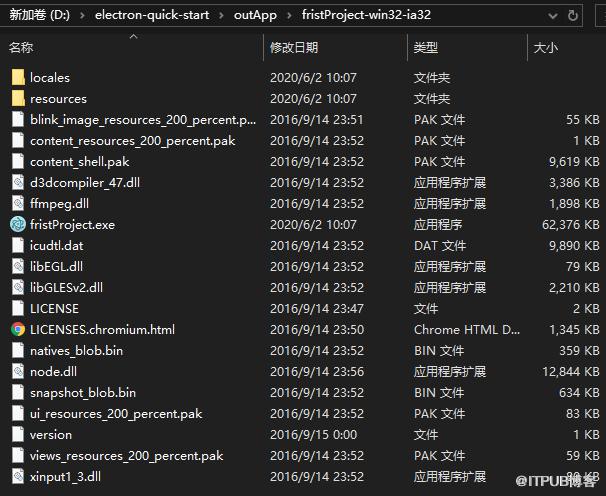Go to outApp in the breadcrumb
Image resolution: width=606 pixels, height=496 pixels.
coord(255,15)
